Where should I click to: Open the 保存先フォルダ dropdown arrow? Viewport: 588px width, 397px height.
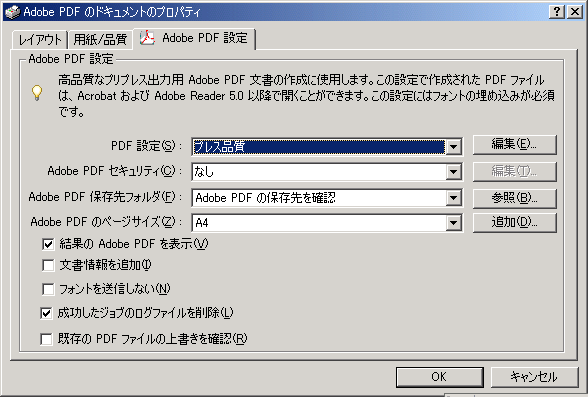coord(453,198)
